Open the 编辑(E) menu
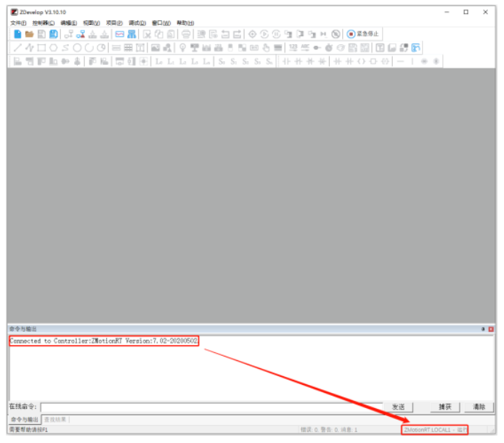 point(69,23)
